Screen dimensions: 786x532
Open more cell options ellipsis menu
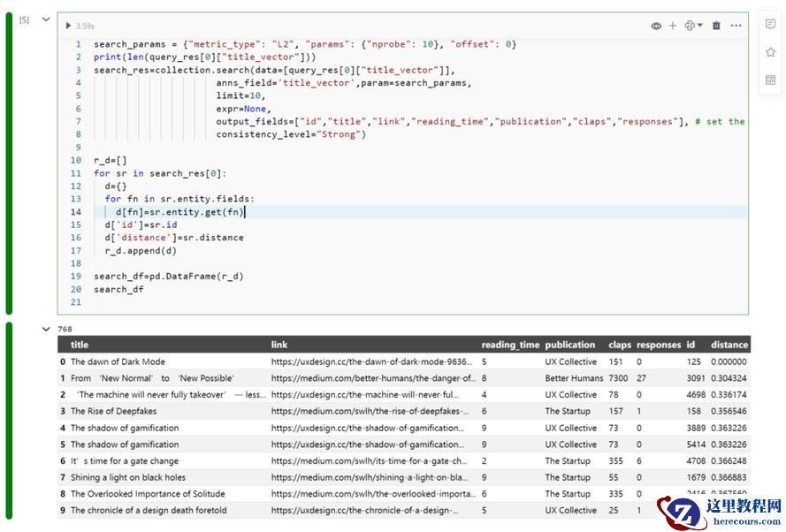click(x=736, y=26)
